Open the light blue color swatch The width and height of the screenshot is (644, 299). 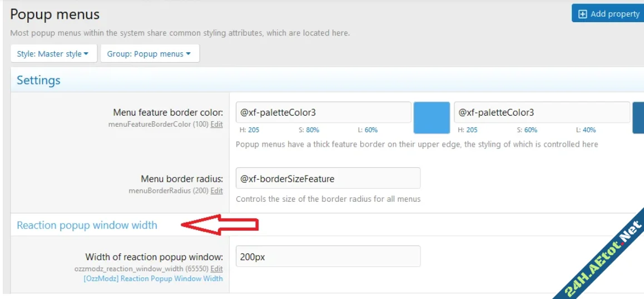432,118
